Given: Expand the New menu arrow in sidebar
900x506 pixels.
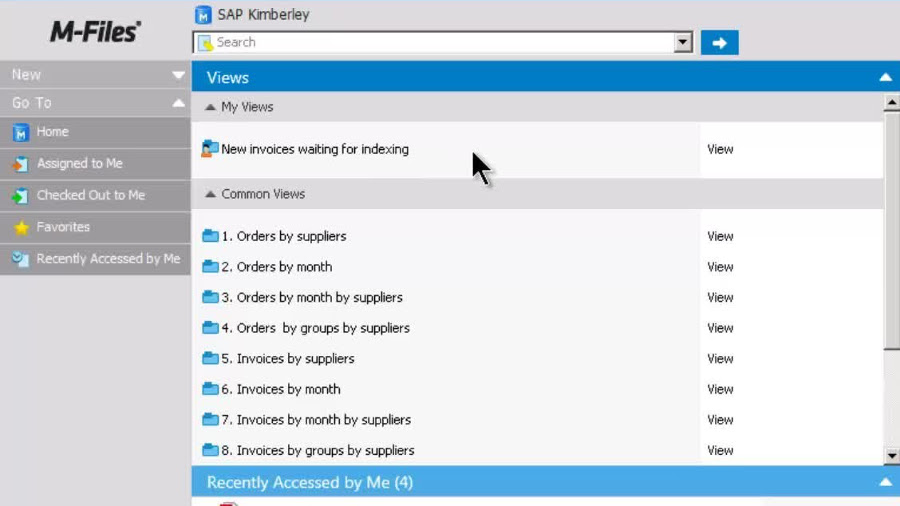Looking at the screenshot, I should click(179, 75).
